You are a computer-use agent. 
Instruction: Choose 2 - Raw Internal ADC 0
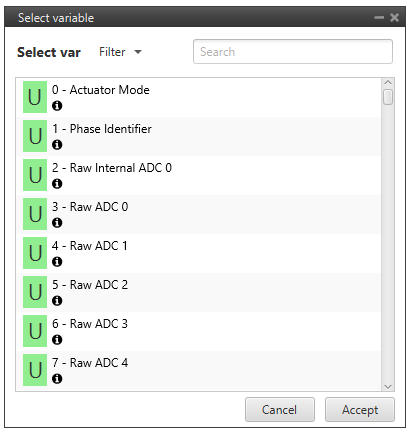[x=199, y=175]
